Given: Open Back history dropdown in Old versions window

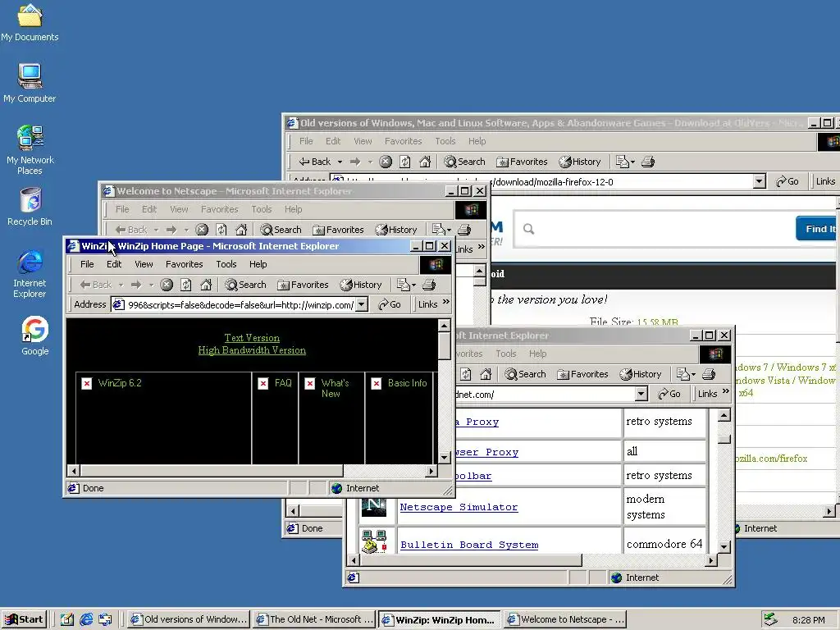Looking at the screenshot, I should [x=340, y=162].
